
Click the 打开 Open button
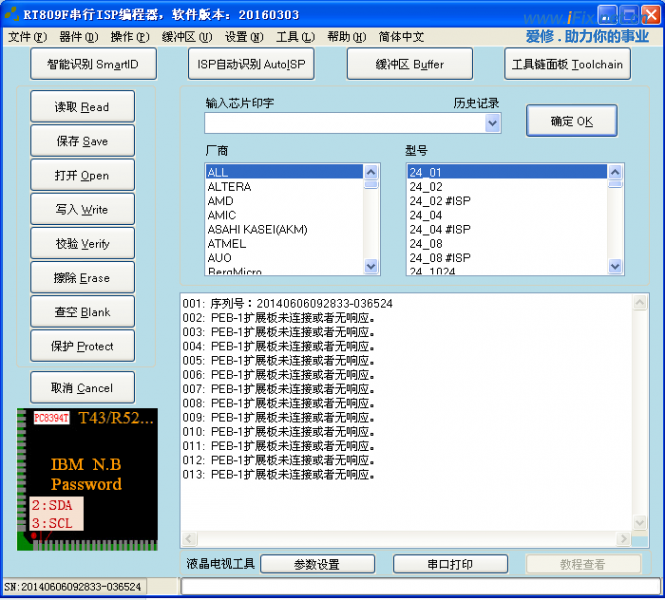coord(83,175)
